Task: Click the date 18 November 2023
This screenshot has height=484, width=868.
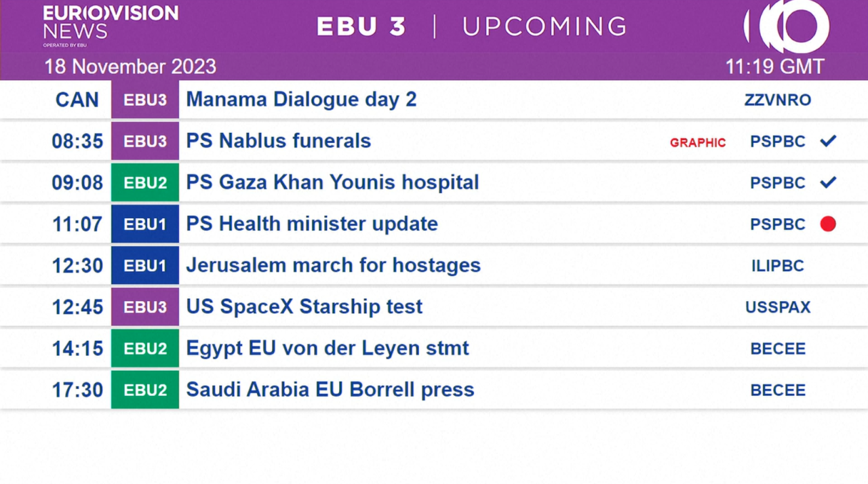Action: tap(130, 66)
